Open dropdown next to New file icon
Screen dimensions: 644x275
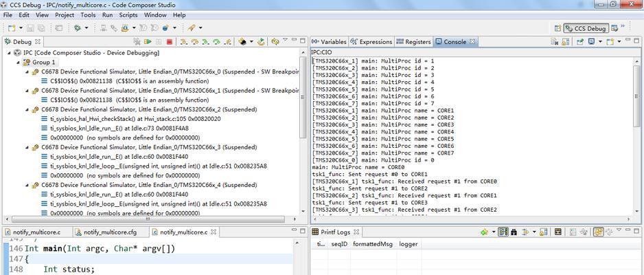click(x=21, y=28)
